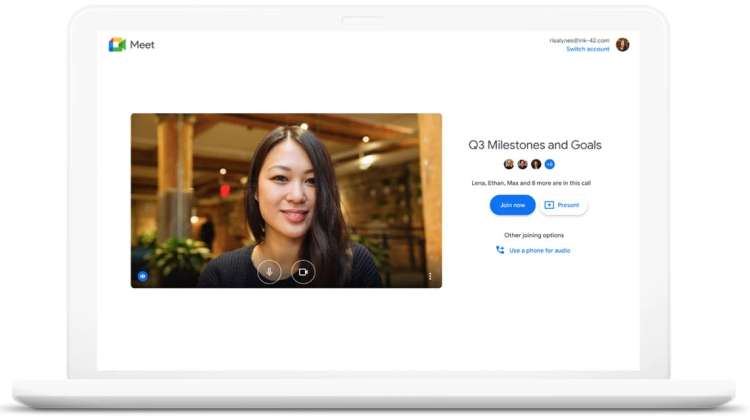Click the Switch account link
Viewport: 750px width, 420px height.
pyautogui.click(x=587, y=49)
